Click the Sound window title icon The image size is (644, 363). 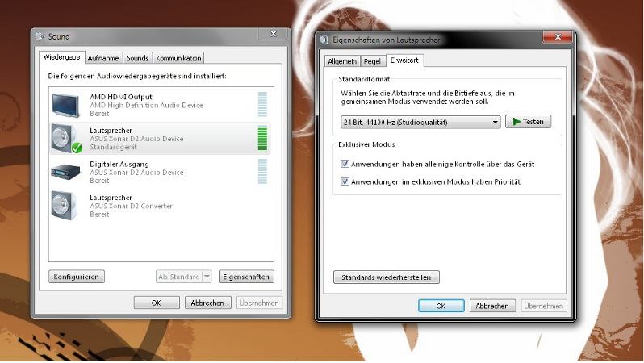[40, 36]
